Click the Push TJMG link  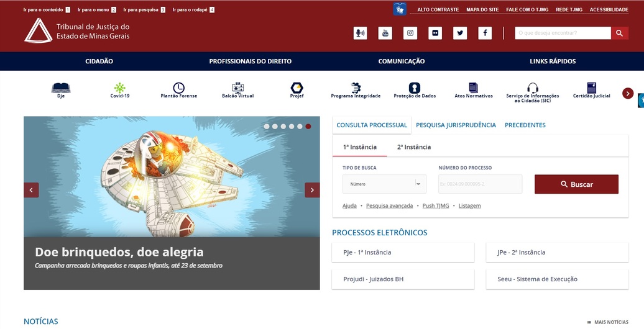(x=435, y=206)
